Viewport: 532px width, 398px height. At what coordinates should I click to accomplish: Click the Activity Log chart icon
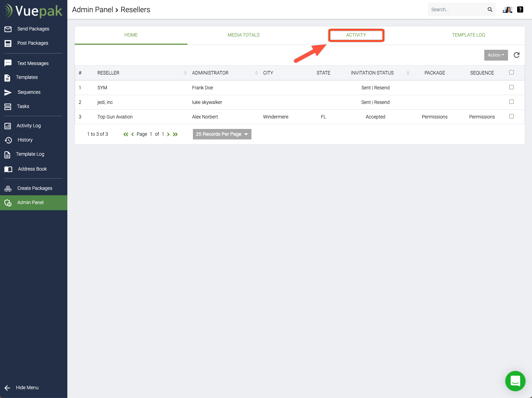(x=7, y=126)
